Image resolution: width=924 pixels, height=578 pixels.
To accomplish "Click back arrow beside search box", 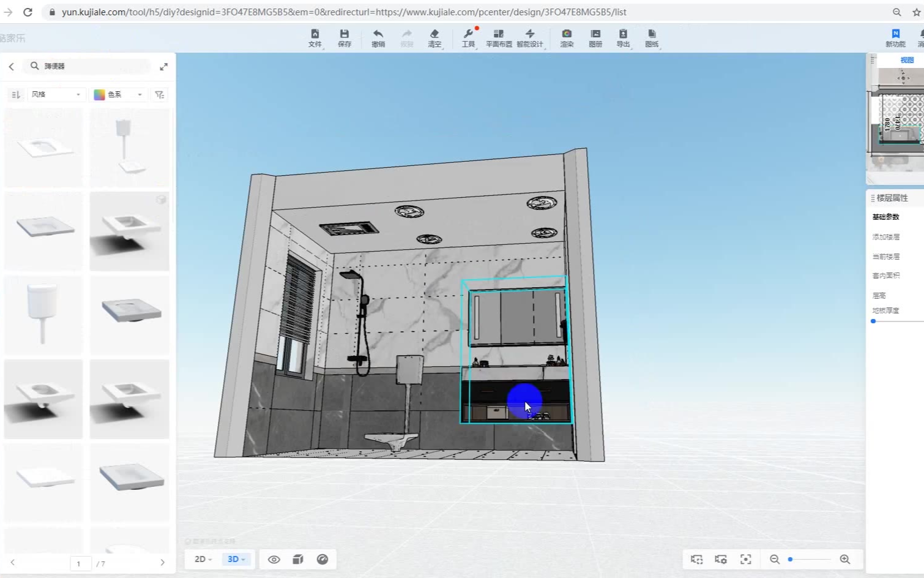I will click(x=11, y=66).
